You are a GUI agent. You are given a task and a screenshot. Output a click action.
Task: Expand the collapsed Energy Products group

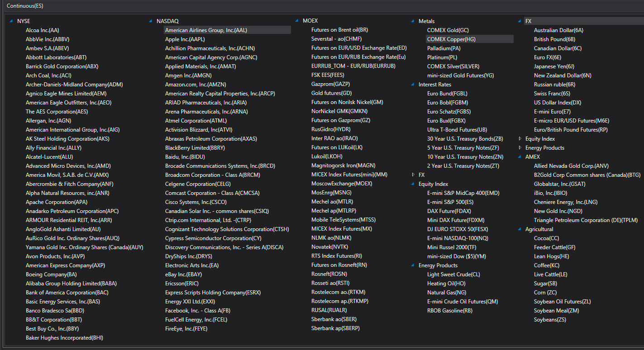coord(520,148)
